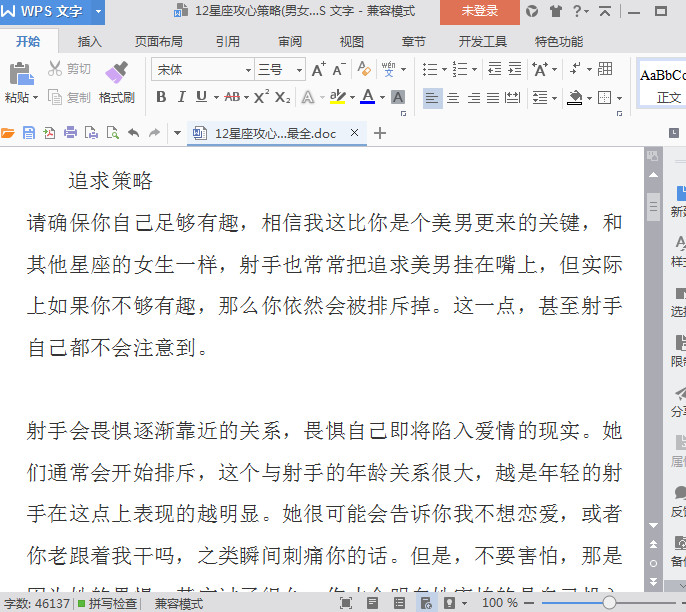Open new document tab with plus

380,133
